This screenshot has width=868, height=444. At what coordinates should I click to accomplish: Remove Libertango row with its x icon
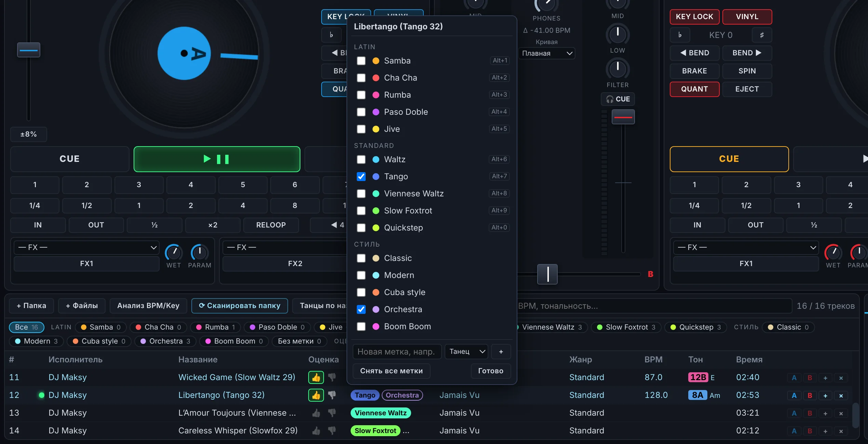tap(841, 396)
